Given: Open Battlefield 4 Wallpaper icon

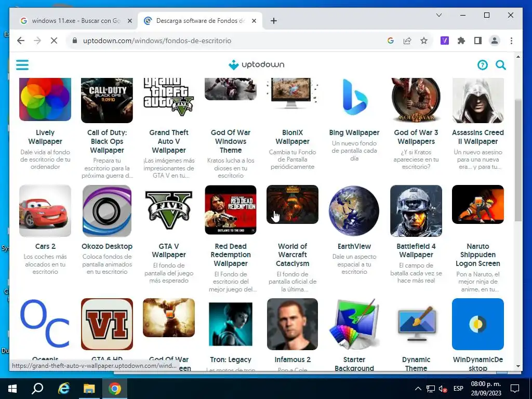Looking at the screenshot, I should pos(416,211).
